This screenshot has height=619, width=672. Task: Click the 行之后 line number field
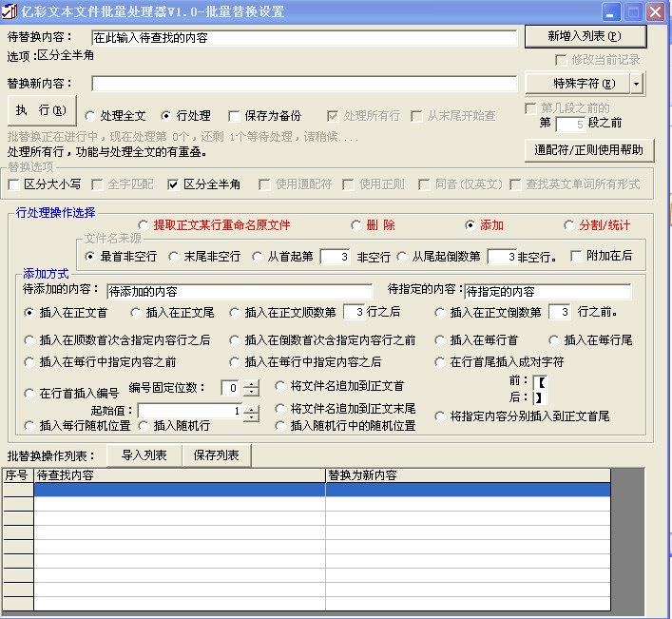click(355, 312)
